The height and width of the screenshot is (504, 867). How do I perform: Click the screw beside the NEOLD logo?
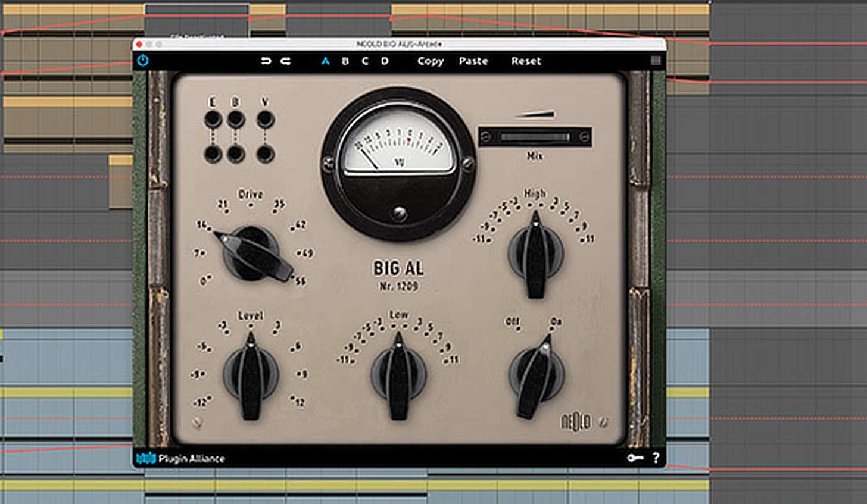[x=603, y=422]
